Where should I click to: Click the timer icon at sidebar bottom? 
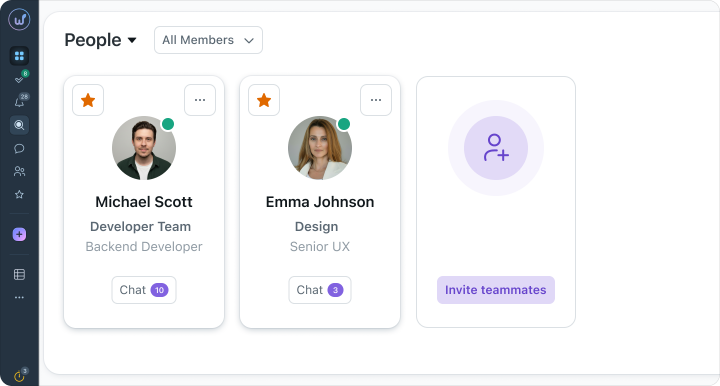coord(20,375)
